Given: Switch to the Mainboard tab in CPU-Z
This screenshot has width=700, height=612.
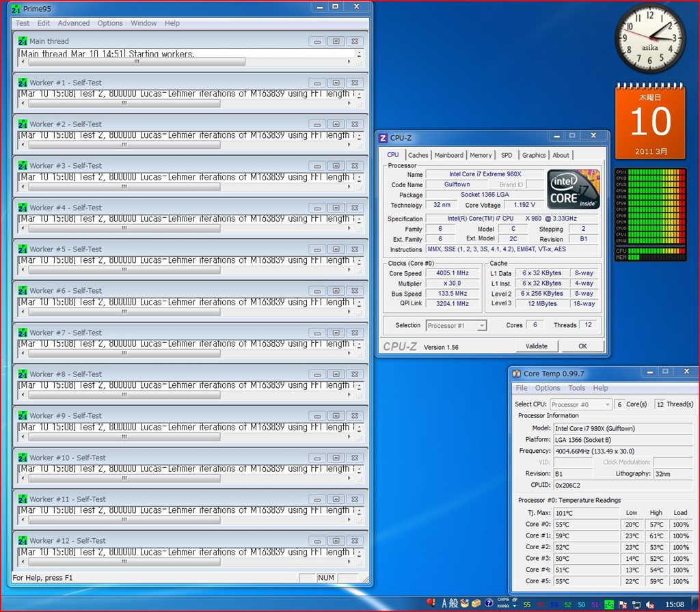Looking at the screenshot, I should pyautogui.click(x=448, y=155).
